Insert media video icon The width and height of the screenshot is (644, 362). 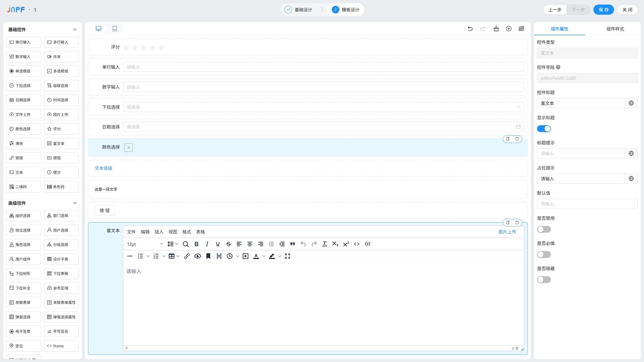pos(246,256)
